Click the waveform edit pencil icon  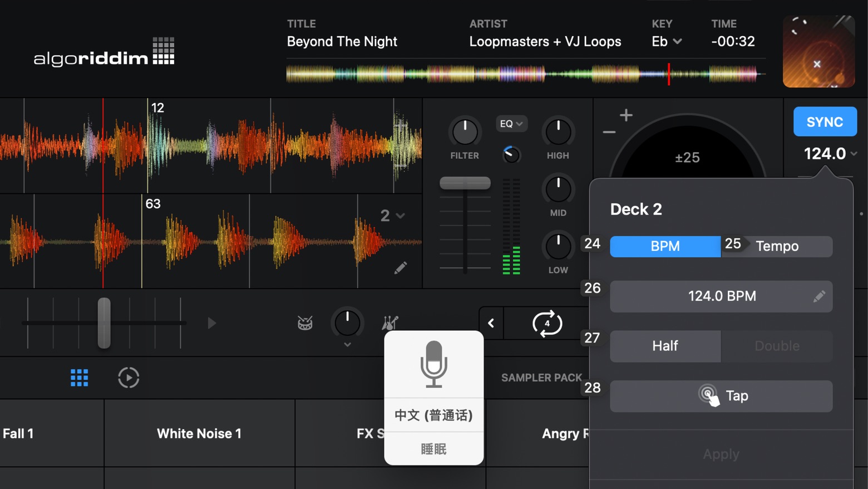click(x=401, y=268)
